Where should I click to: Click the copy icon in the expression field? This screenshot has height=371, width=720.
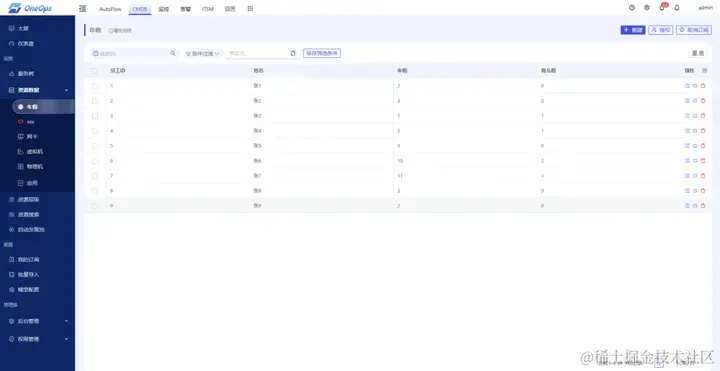click(x=293, y=53)
